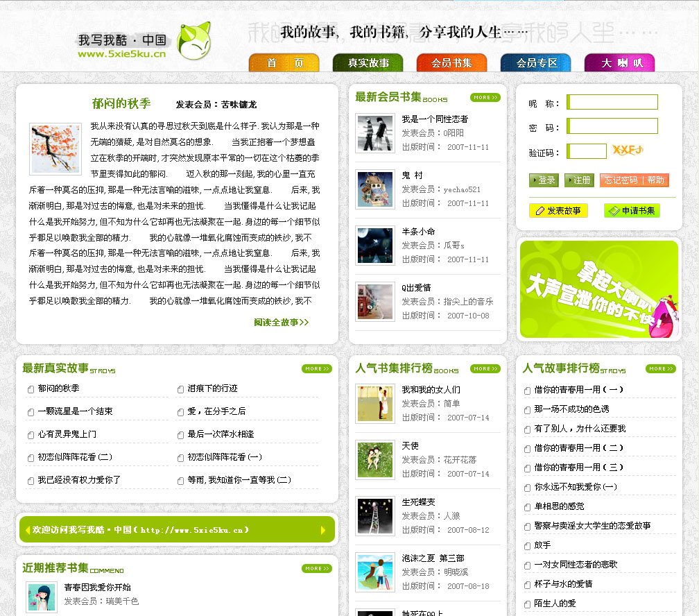The image size is (699, 616).
Task: Open the 真实故事 navigation tab
Action: 368,63
